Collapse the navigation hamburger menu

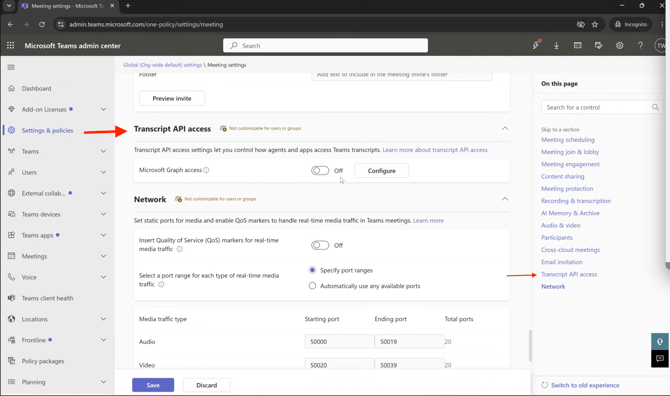(x=11, y=67)
